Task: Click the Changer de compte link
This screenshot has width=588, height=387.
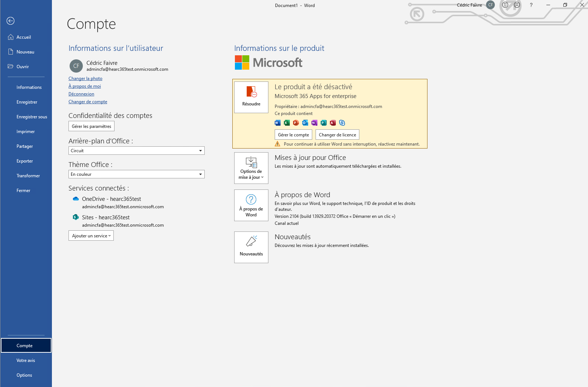Action: pos(88,102)
